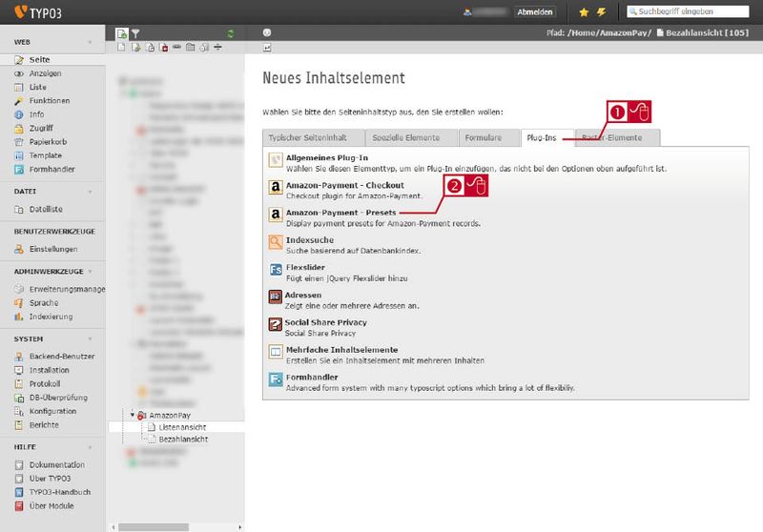763x532 pixels.
Task: Click the Abmelden logout button
Action: click(x=535, y=12)
